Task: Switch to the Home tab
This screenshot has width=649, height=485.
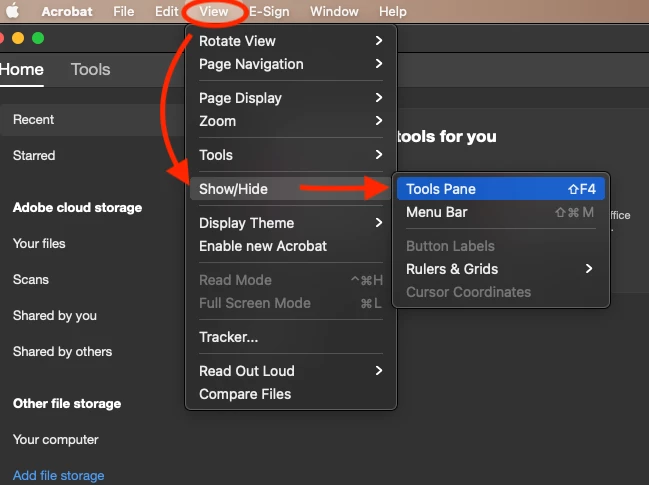Action: [x=22, y=69]
